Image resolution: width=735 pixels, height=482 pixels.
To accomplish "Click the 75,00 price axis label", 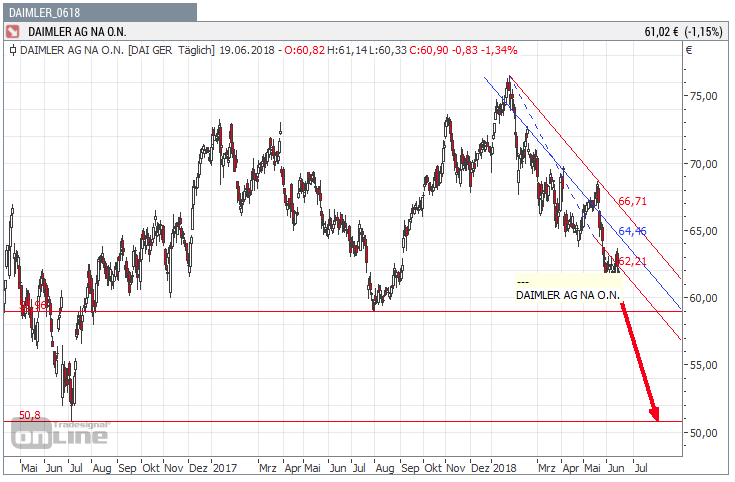I will (x=704, y=96).
